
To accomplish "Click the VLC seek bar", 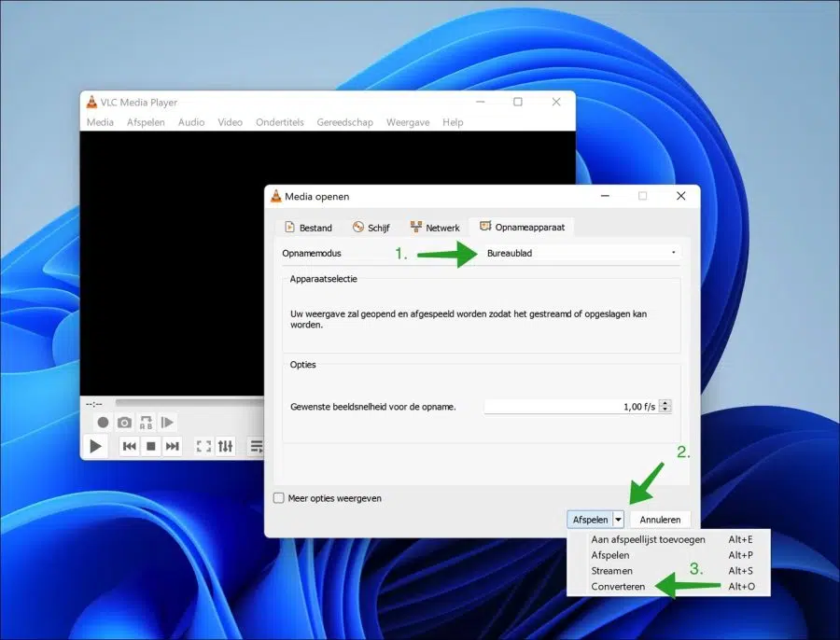I will (189, 403).
